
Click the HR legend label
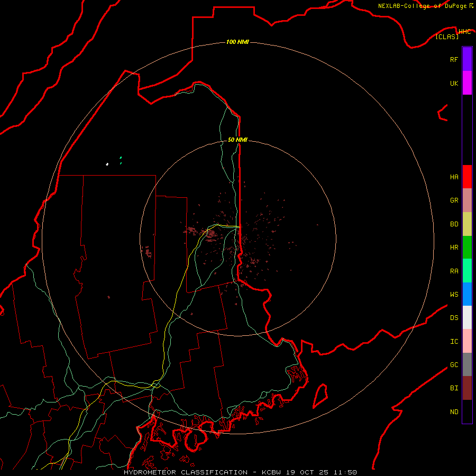(x=454, y=248)
